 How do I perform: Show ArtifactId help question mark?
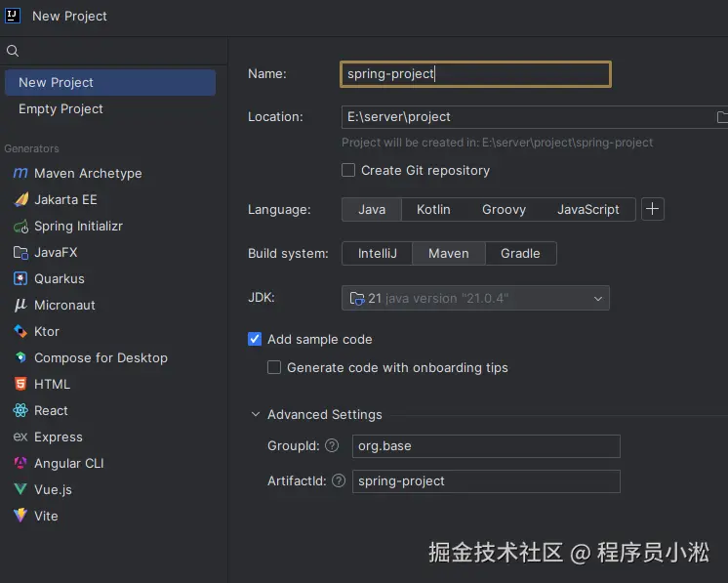(339, 480)
